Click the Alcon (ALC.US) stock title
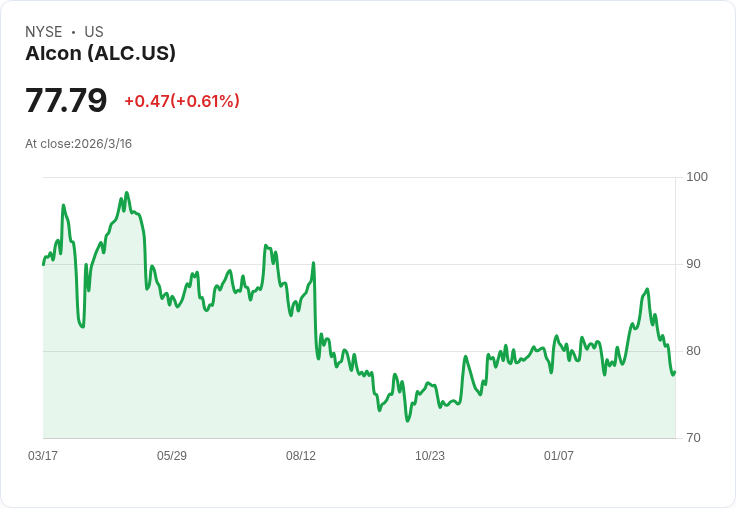Screen dimensions: 736x508 [100, 53]
